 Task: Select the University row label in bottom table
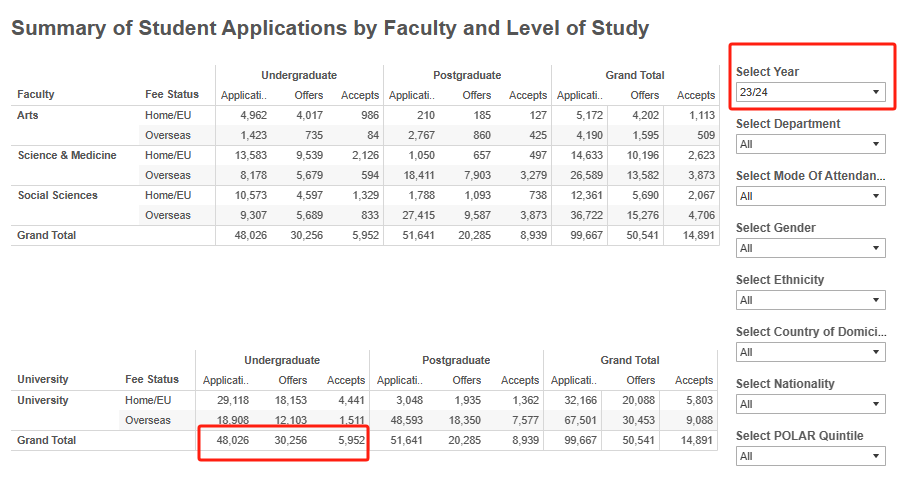(43, 400)
